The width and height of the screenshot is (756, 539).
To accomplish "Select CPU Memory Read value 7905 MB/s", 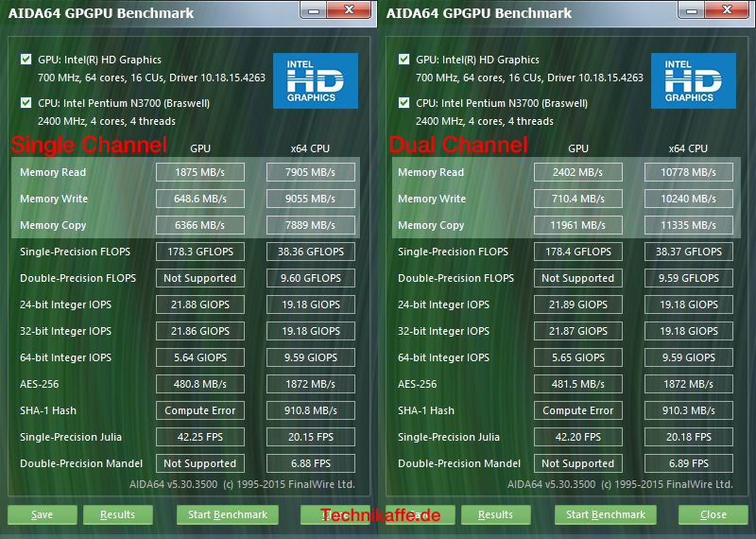I will (311, 172).
